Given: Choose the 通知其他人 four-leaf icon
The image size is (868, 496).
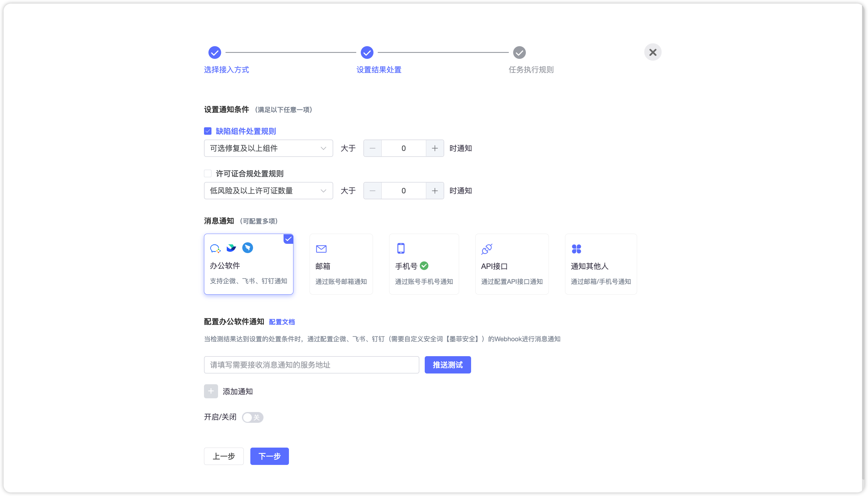Looking at the screenshot, I should (576, 249).
